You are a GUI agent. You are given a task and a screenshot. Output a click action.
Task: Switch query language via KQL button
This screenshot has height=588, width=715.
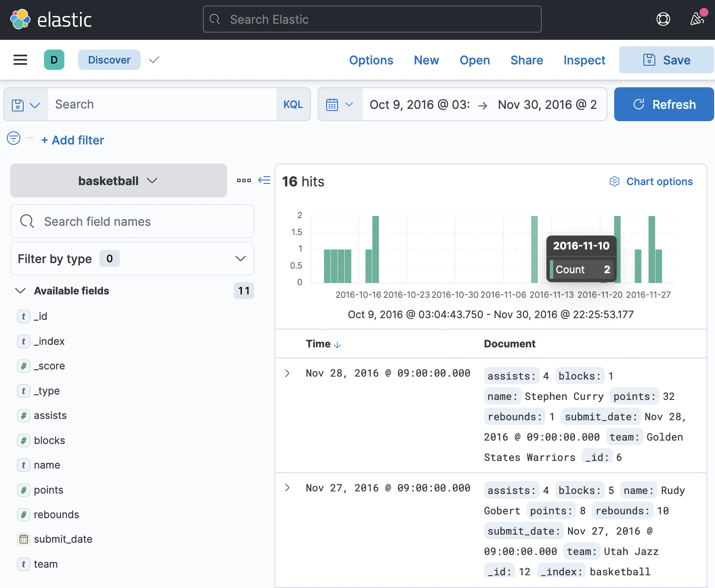coord(293,105)
